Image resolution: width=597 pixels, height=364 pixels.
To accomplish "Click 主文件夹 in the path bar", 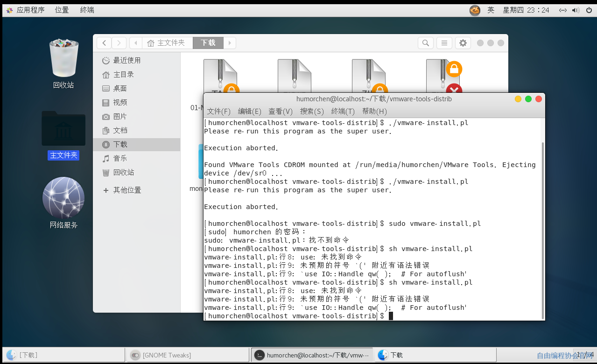I will click(167, 43).
